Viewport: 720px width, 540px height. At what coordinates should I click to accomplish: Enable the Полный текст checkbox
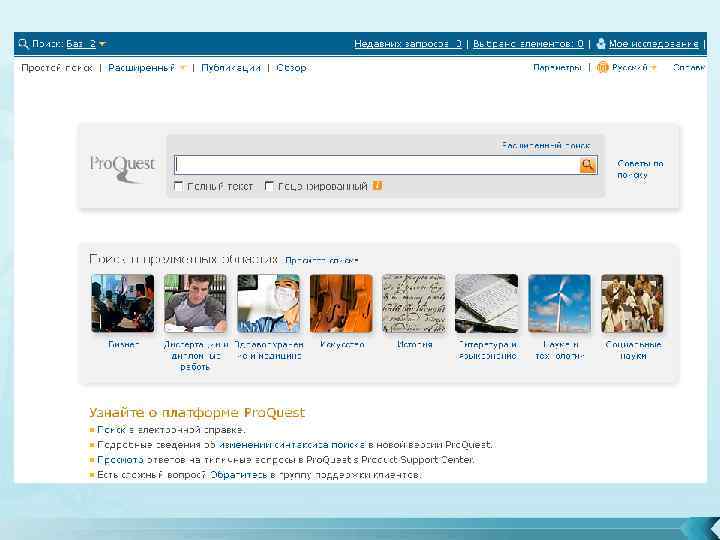click(x=178, y=186)
